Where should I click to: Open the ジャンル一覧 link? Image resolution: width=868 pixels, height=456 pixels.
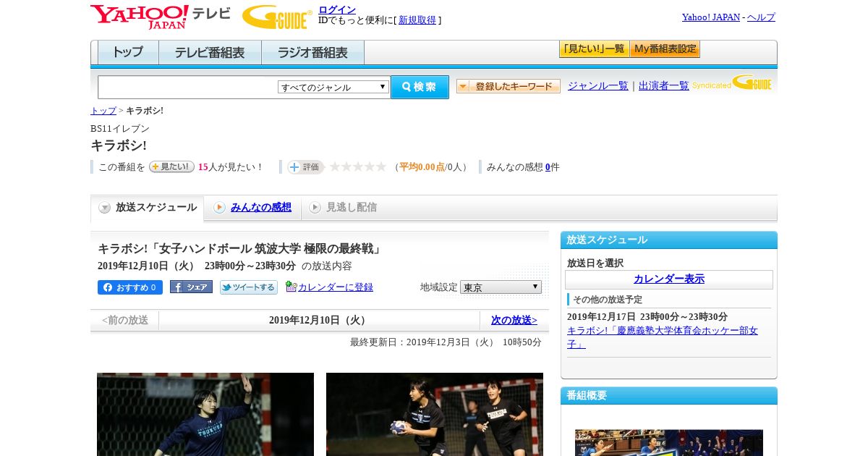[x=598, y=85]
